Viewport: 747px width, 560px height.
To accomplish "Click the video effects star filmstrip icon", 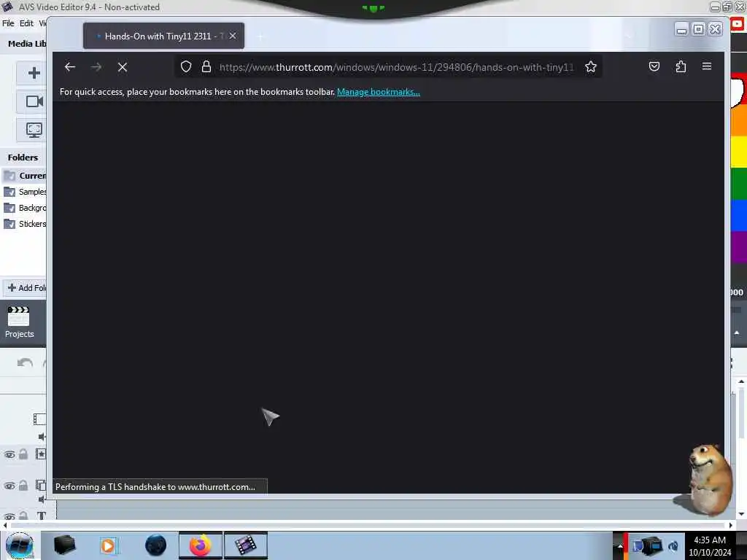I will 41,454.
